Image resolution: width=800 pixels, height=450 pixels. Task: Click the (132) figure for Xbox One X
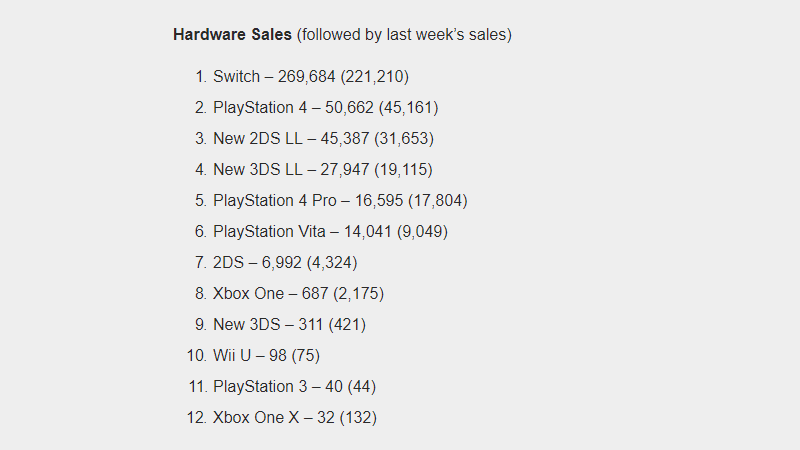point(358,417)
